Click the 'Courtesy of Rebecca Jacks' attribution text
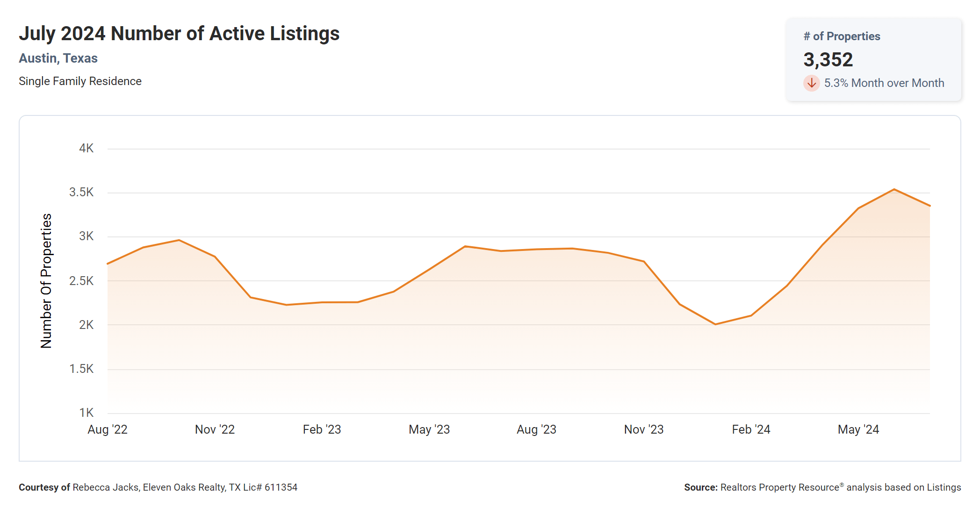 (x=158, y=487)
